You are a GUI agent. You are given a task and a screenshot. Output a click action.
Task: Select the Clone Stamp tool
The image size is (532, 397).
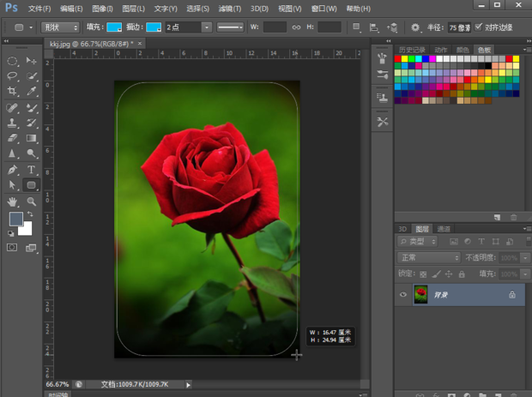tap(13, 123)
